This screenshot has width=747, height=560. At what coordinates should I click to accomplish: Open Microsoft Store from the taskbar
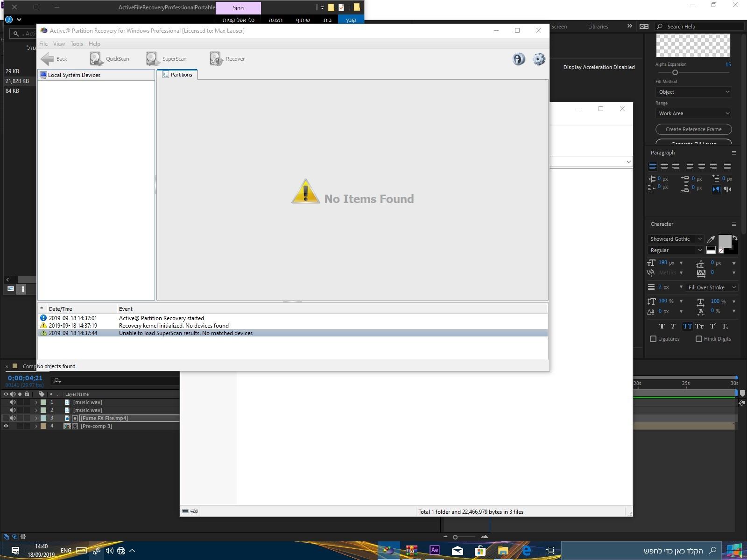480,550
